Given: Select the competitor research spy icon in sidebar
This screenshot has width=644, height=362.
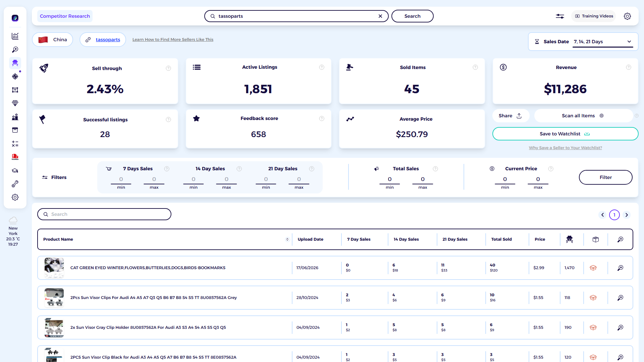Looking at the screenshot, I should (x=15, y=63).
